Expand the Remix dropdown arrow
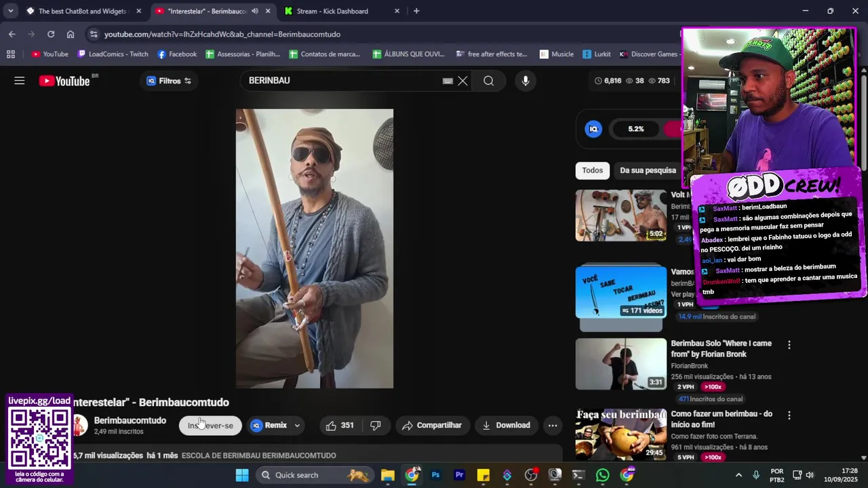This screenshot has height=488, width=868. [297, 426]
